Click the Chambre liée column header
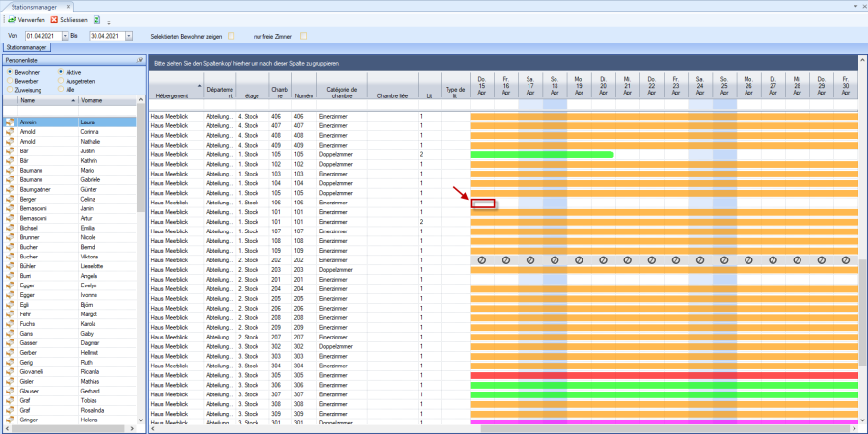 [393, 86]
